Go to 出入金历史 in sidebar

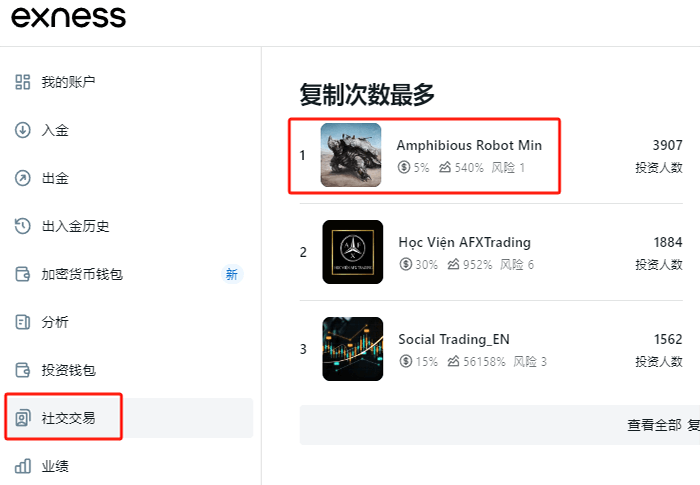tap(75, 226)
